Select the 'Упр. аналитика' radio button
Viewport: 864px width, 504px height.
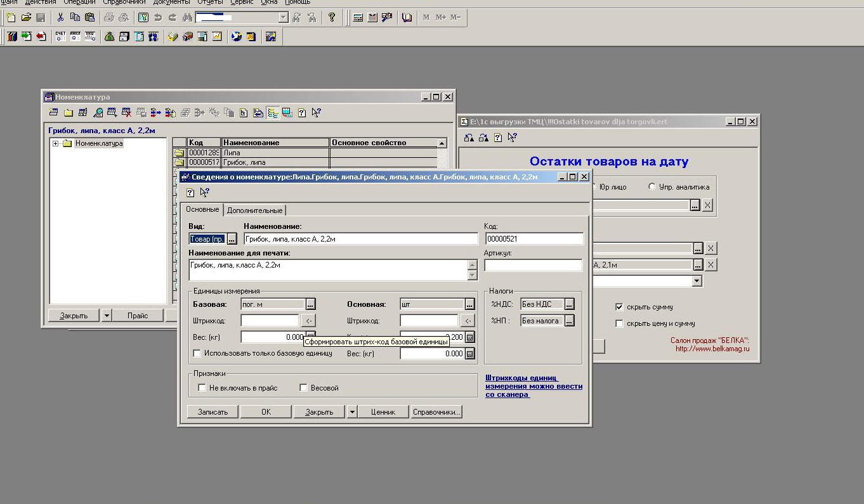click(651, 187)
